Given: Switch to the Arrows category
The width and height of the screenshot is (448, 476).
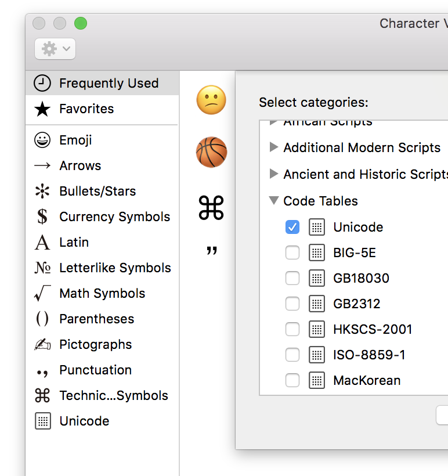Looking at the screenshot, I should (80, 165).
